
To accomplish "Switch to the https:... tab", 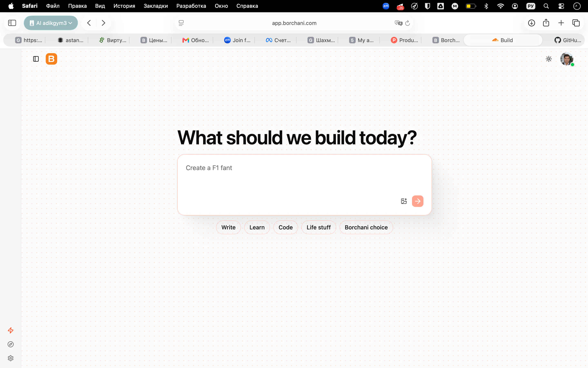I will (28, 40).
